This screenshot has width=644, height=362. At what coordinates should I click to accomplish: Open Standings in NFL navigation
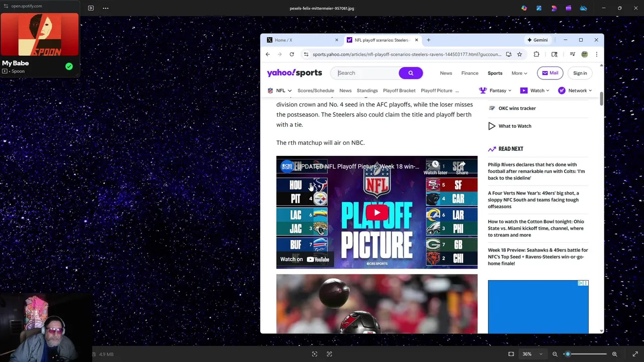pyautogui.click(x=367, y=90)
